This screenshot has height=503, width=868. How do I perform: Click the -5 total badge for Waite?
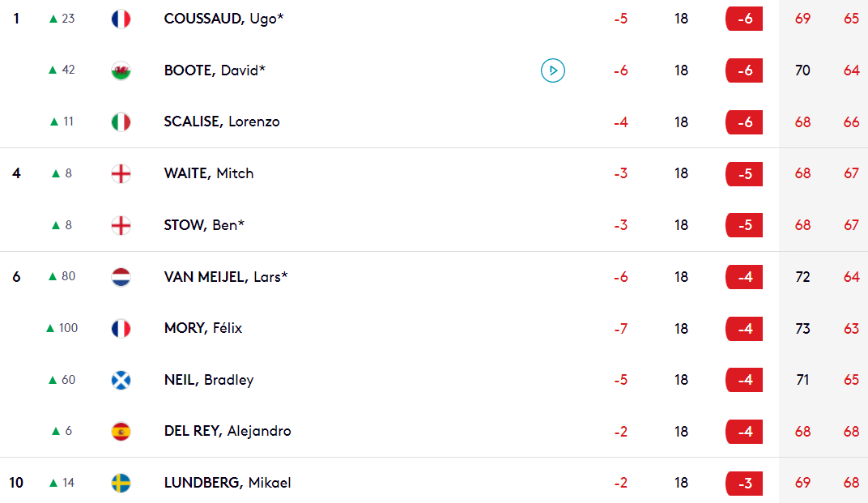pyautogui.click(x=744, y=174)
